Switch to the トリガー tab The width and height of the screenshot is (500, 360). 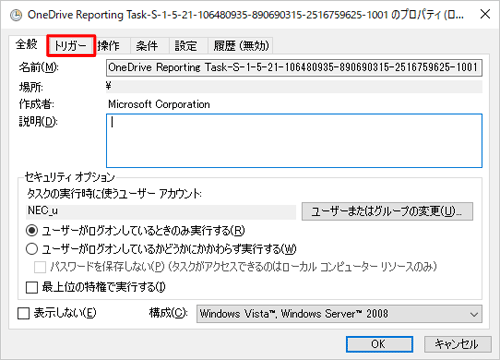[x=70, y=46]
